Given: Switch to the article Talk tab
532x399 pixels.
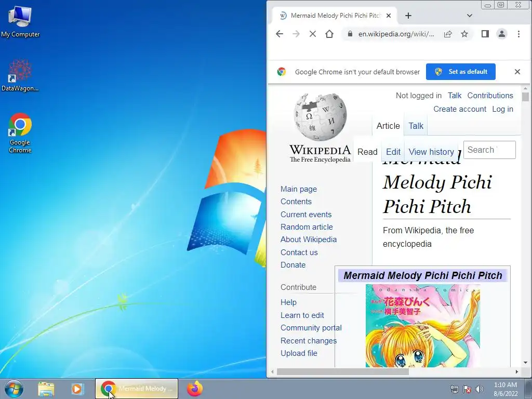Looking at the screenshot, I should pyautogui.click(x=416, y=126).
